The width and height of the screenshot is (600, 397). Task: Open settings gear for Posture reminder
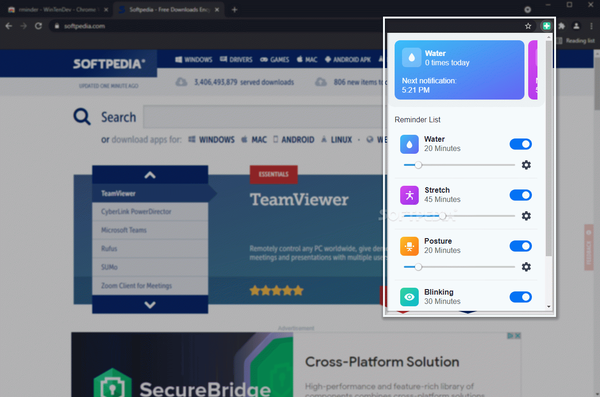click(x=526, y=267)
